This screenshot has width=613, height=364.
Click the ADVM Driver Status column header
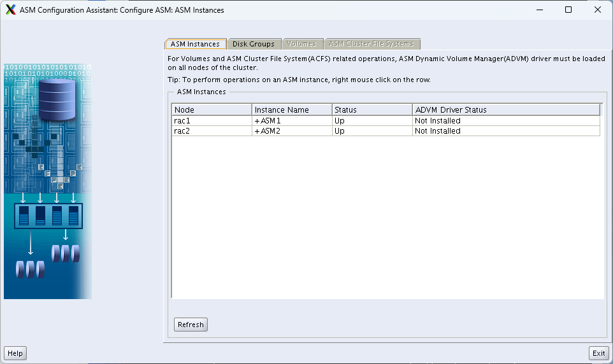[507, 109]
